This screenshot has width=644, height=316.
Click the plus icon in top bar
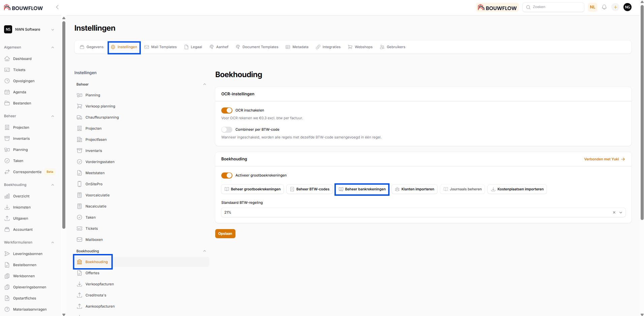point(615,7)
